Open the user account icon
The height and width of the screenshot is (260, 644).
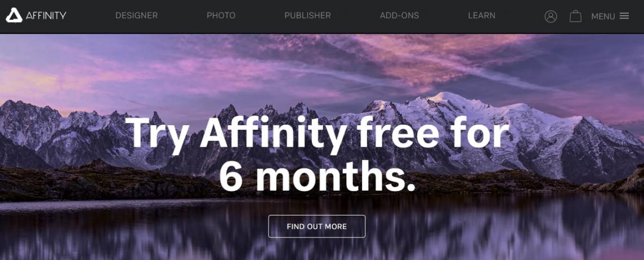(551, 16)
